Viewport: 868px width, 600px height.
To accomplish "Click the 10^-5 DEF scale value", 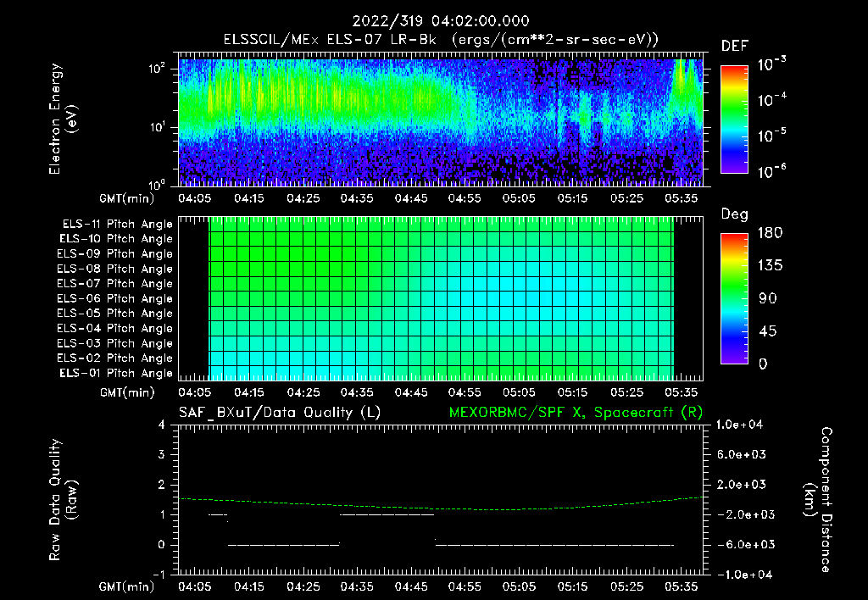I will click(x=771, y=136).
